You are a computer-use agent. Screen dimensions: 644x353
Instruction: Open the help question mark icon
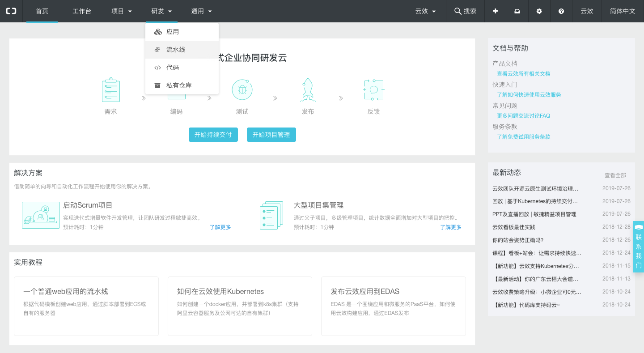click(x=561, y=11)
